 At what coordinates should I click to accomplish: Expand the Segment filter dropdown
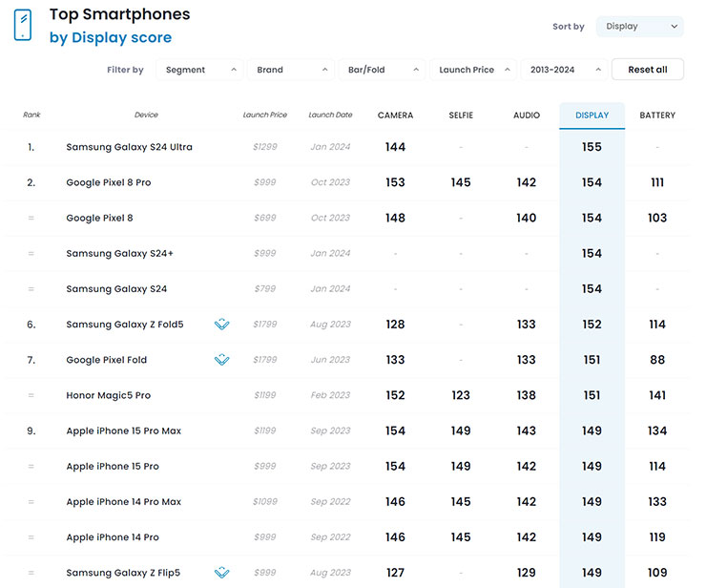(x=200, y=70)
